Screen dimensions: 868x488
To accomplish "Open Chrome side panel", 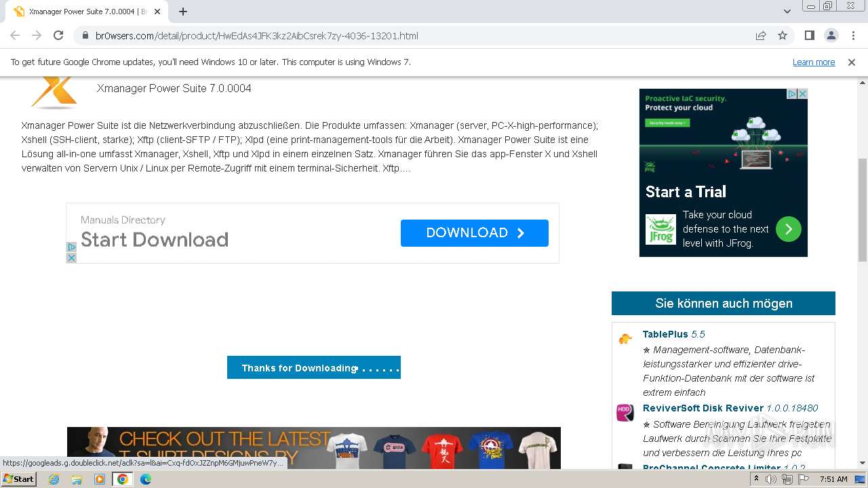I will click(809, 35).
